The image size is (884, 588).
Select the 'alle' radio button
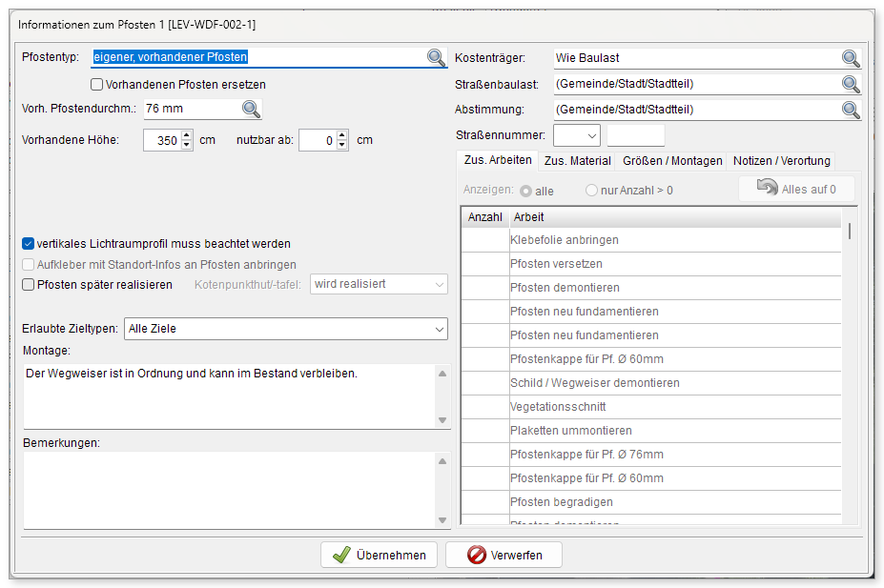tap(526, 191)
